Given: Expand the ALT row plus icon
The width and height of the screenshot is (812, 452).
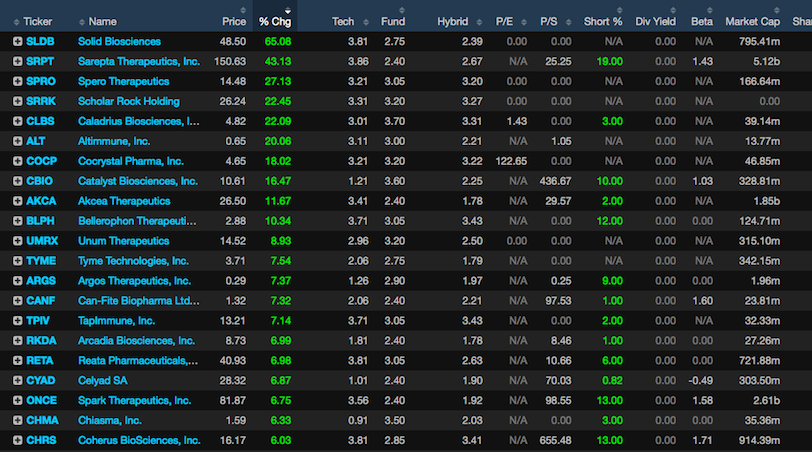Looking at the screenshot, I should coord(17,141).
